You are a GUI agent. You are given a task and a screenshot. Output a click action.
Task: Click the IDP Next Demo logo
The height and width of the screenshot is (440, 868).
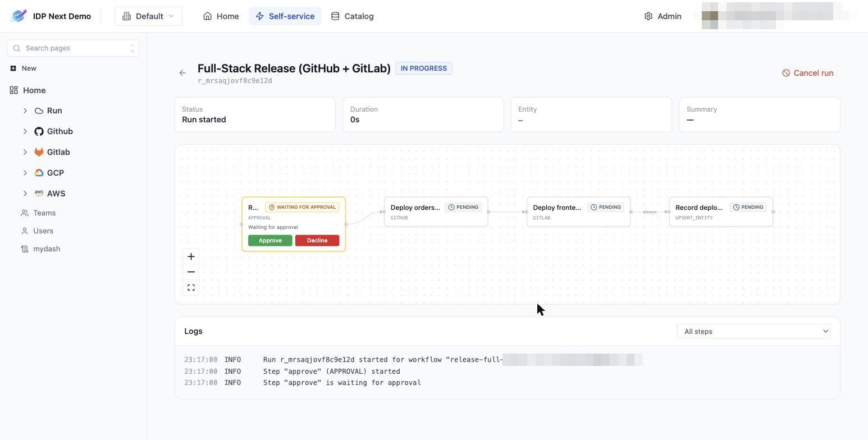[19, 16]
